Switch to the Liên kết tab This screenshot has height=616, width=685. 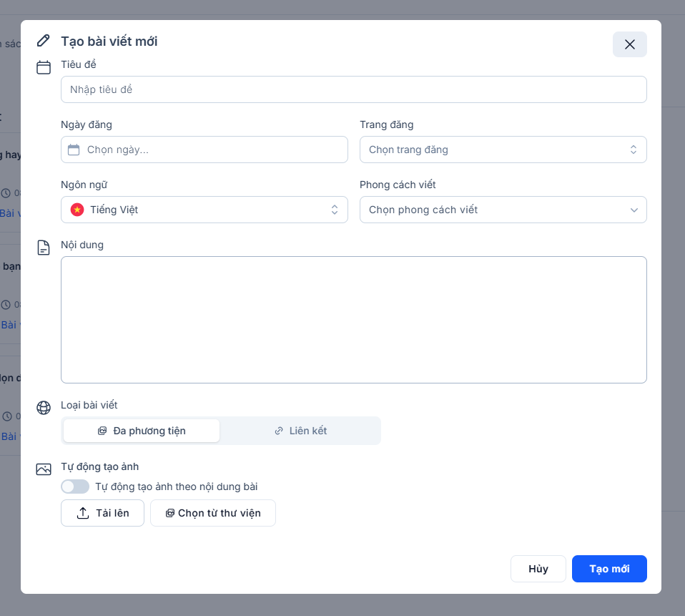[x=300, y=431]
